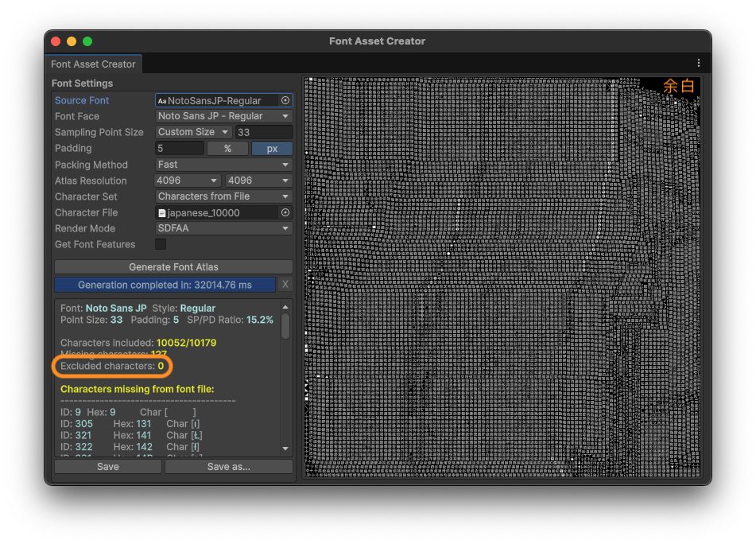Click the green macOS zoom button
The height and width of the screenshot is (544, 756).
[87, 41]
